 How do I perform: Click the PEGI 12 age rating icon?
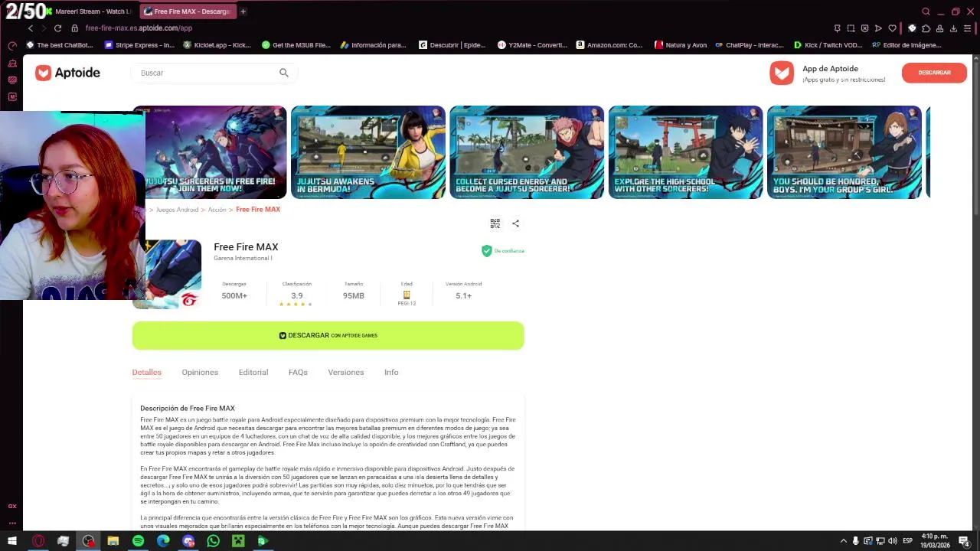click(x=407, y=295)
